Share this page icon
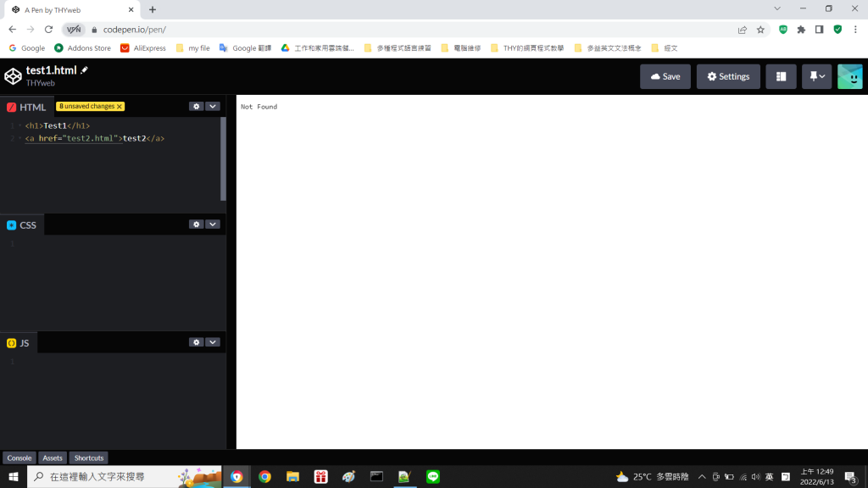 coord(743,30)
